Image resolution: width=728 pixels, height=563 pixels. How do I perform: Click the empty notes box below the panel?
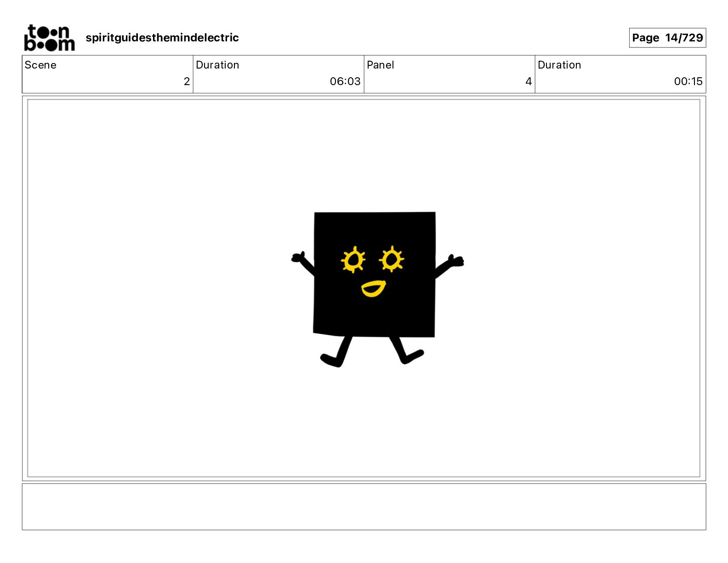click(364, 506)
